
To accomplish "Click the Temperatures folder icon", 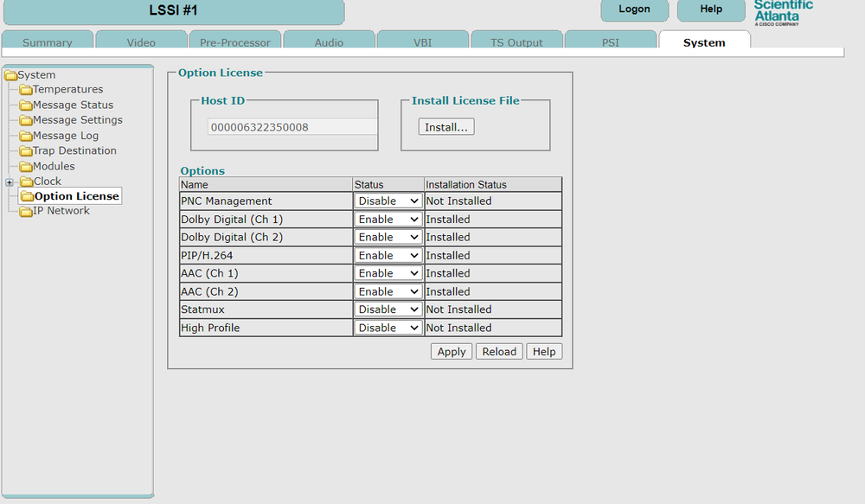I will click(26, 90).
